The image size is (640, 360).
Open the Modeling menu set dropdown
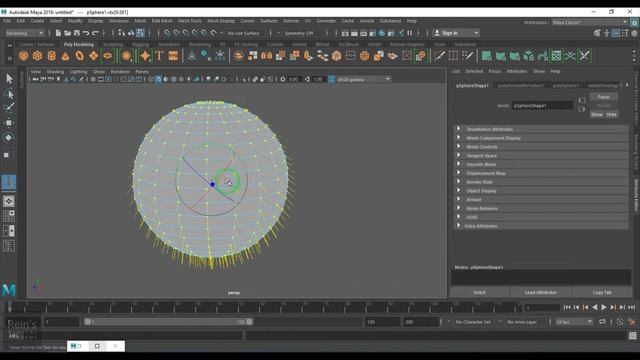point(25,33)
